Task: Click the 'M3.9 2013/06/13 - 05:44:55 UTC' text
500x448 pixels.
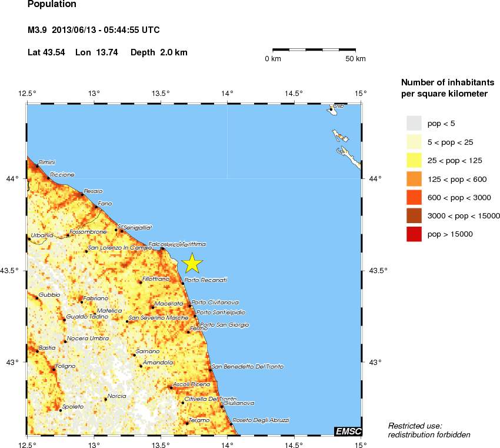Action: pos(94,30)
